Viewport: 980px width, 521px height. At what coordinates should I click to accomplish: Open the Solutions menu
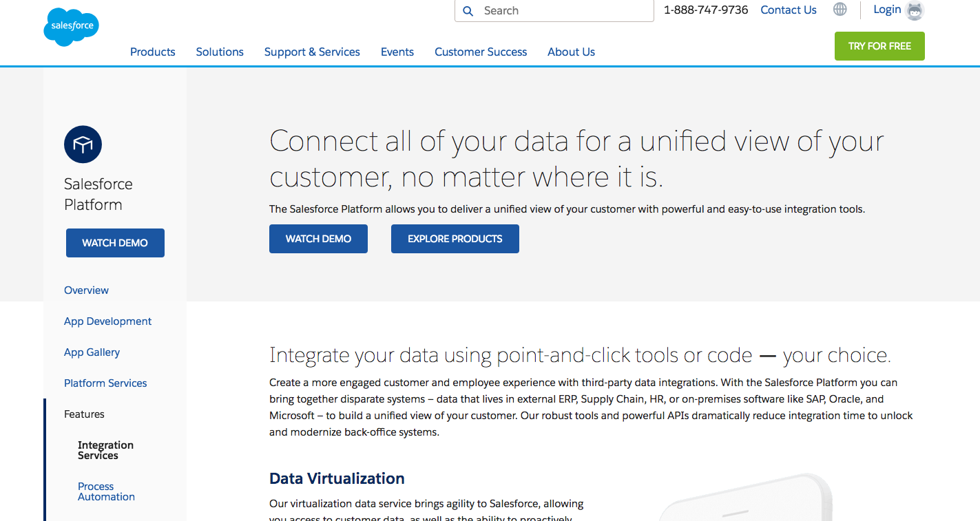[x=220, y=52]
